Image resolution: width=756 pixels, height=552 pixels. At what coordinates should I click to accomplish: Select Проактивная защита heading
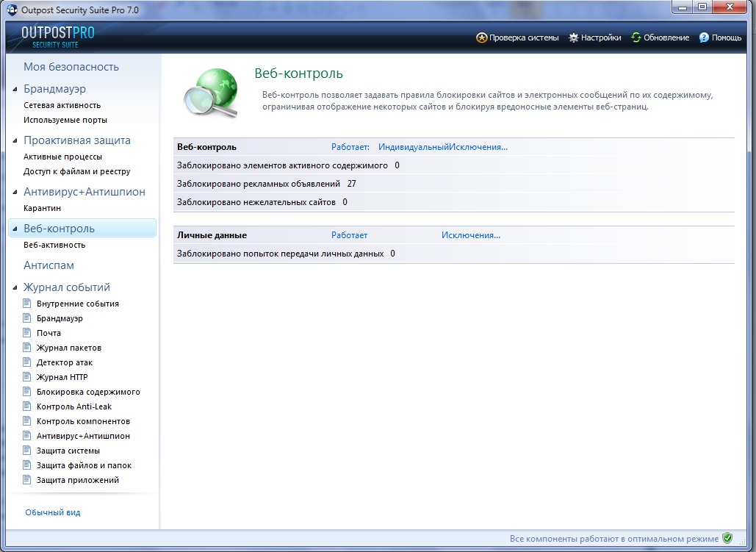(x=76, y=140)
